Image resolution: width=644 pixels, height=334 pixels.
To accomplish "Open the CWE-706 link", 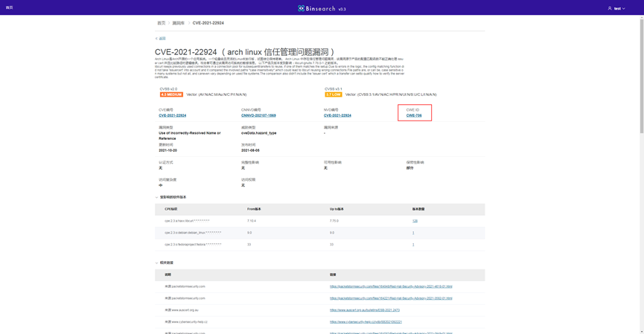I will point(414,115).
